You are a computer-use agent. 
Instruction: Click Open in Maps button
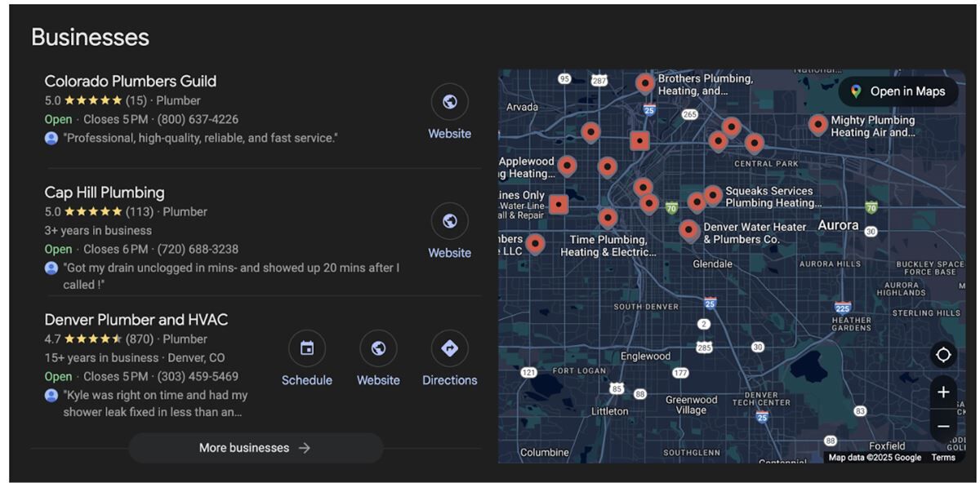point(898,91)
